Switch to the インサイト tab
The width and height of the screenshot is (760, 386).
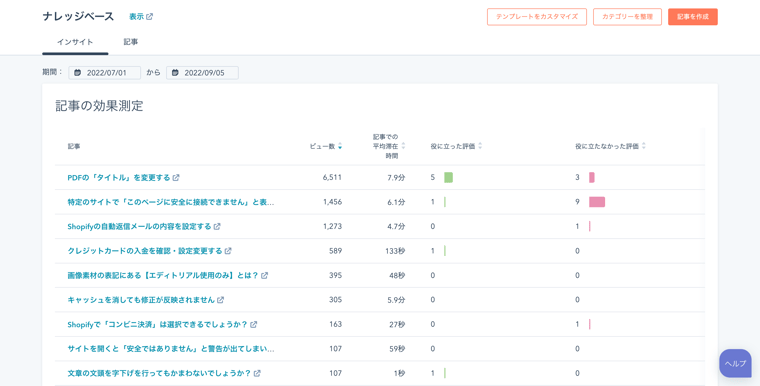click(x=75, y=42)
